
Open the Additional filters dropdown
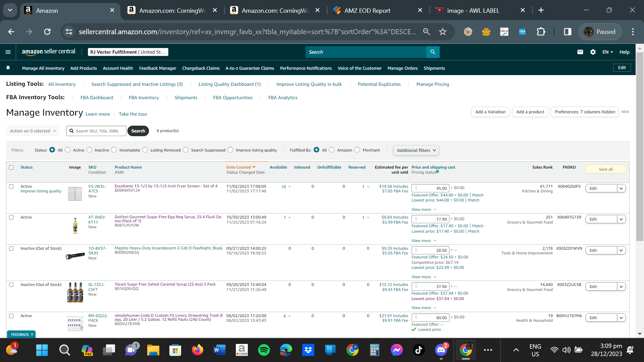pyautogui.click(x=416, y=150)
